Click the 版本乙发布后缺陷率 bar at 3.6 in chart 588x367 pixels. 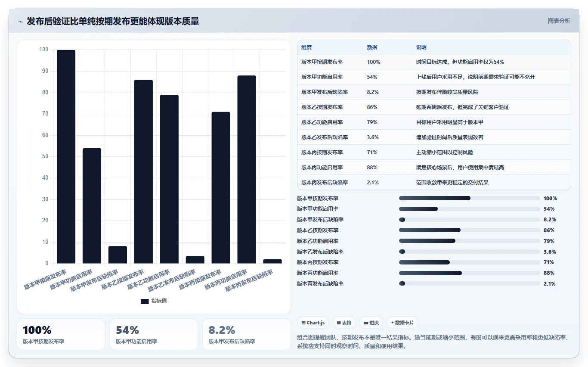tap(195, 260)
